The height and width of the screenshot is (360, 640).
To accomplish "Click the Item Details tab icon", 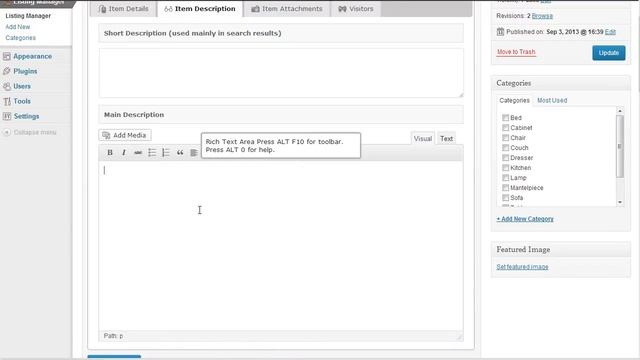I will 102,9.
